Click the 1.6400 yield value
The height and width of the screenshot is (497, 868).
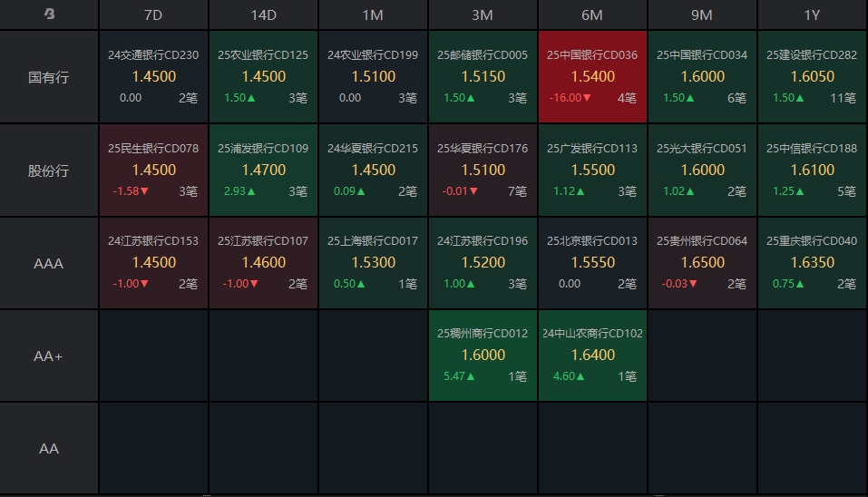point(593,355)
